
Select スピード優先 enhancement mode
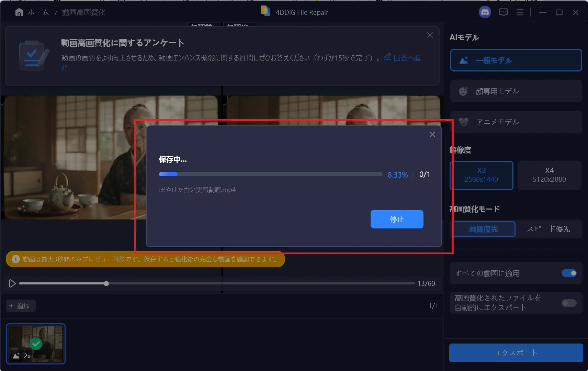click(x=549, y=229)
